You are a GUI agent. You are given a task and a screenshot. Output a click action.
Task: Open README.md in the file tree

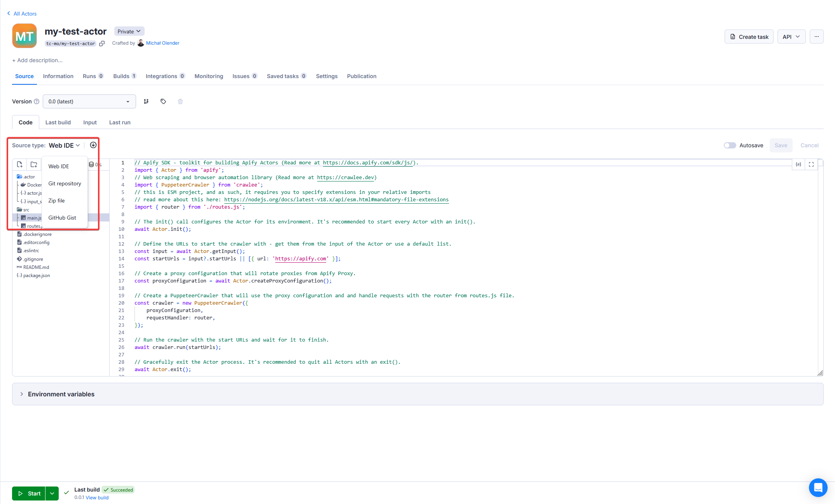tap(36, 267)
